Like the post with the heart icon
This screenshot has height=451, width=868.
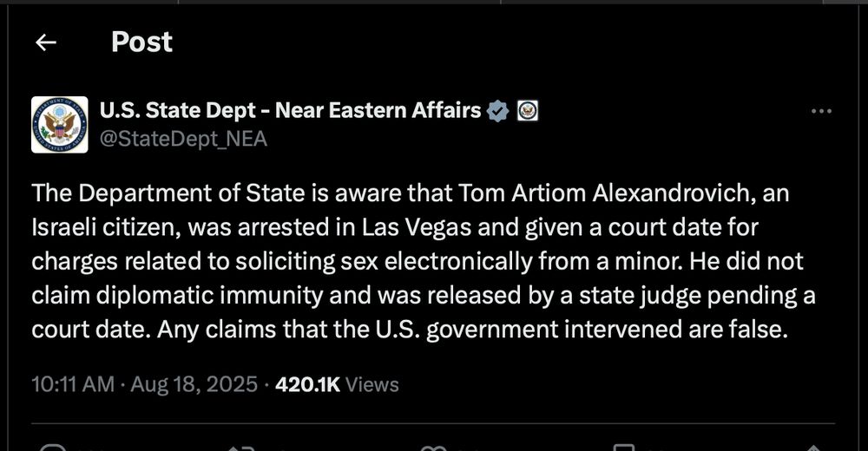coord(431,448)
